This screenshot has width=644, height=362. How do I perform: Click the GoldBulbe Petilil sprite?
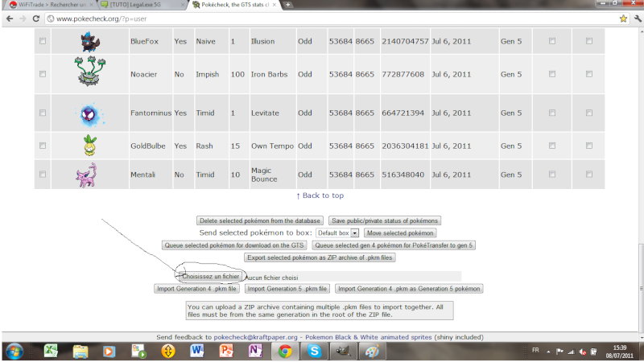pyautogui.click(x=90, y=146)
